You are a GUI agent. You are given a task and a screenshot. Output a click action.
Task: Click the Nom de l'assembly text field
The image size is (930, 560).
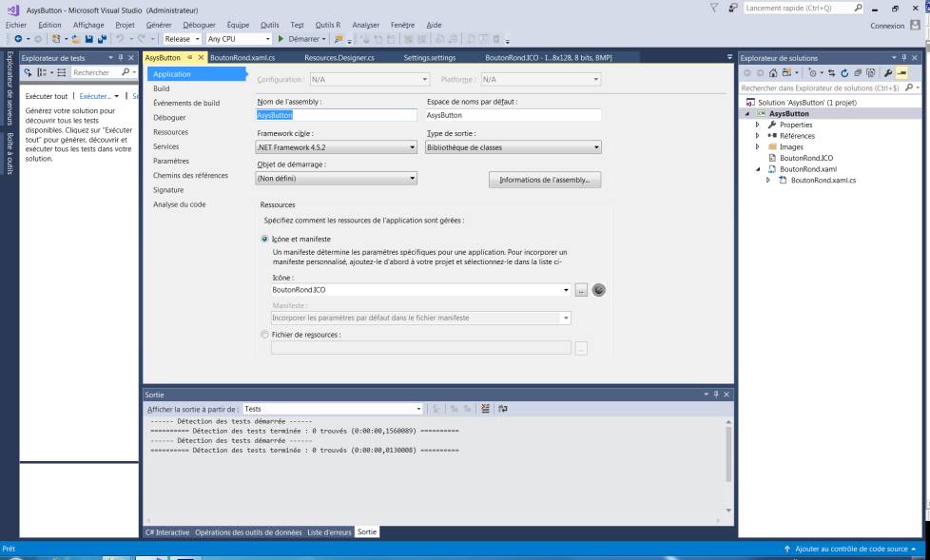(337, 115)
